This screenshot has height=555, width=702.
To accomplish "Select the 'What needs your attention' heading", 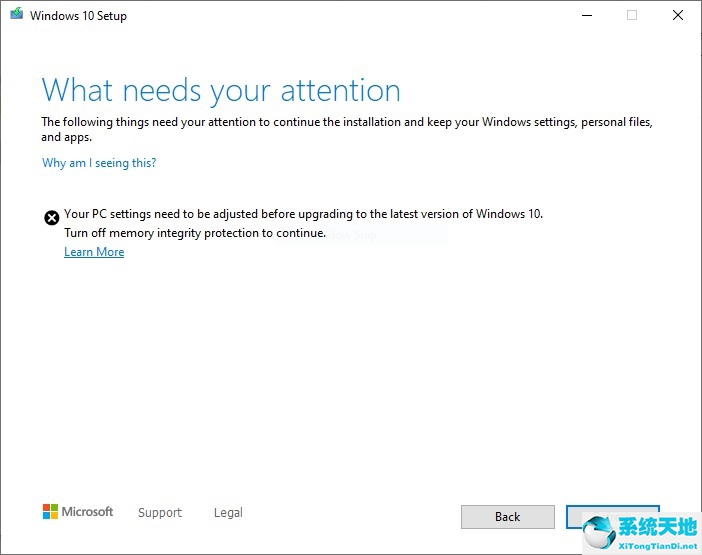I will pyautogui.click(x=221, y=91).
